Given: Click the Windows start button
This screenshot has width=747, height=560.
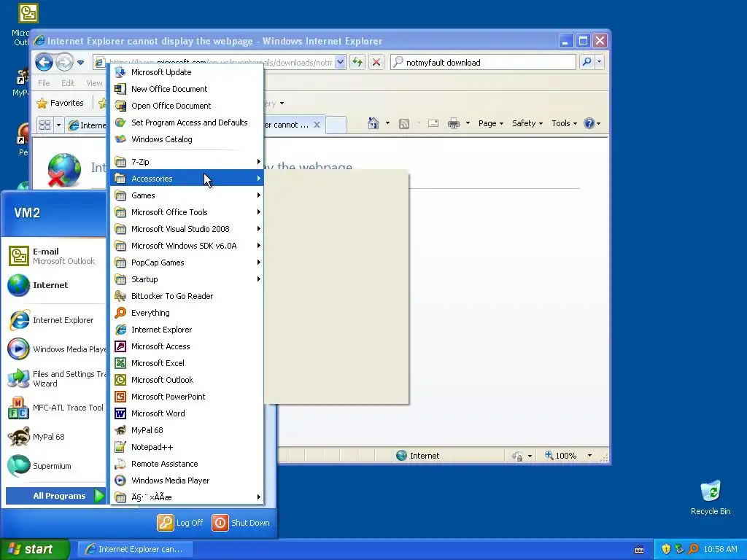Looking at the screenshot, I should click(34, 549).
